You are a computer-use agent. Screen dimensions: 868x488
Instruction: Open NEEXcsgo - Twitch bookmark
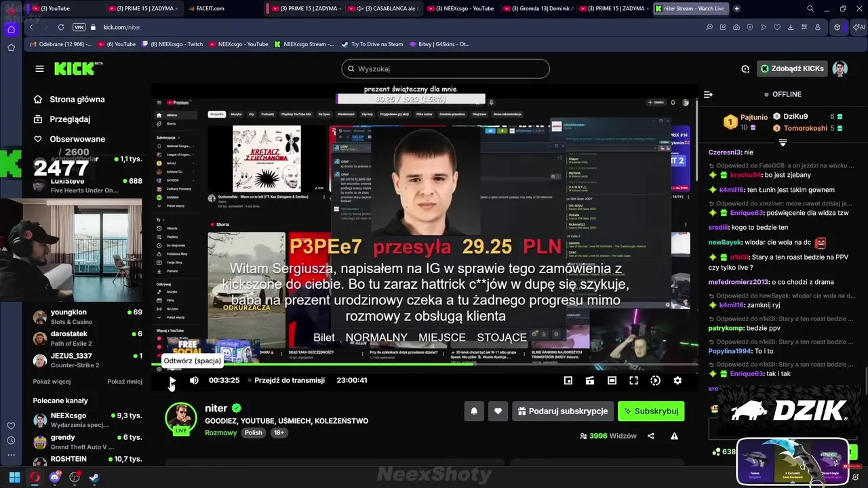point(172,44)
